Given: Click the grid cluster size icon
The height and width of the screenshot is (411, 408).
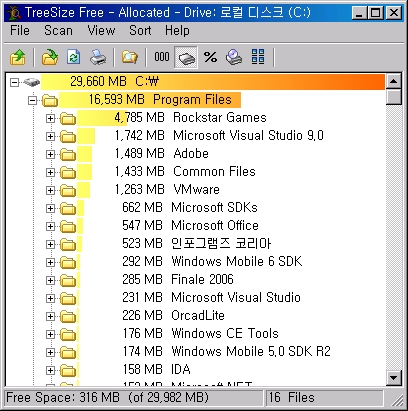Looking at the screenshot, I should pyautogui.click(x=258, y=57).
